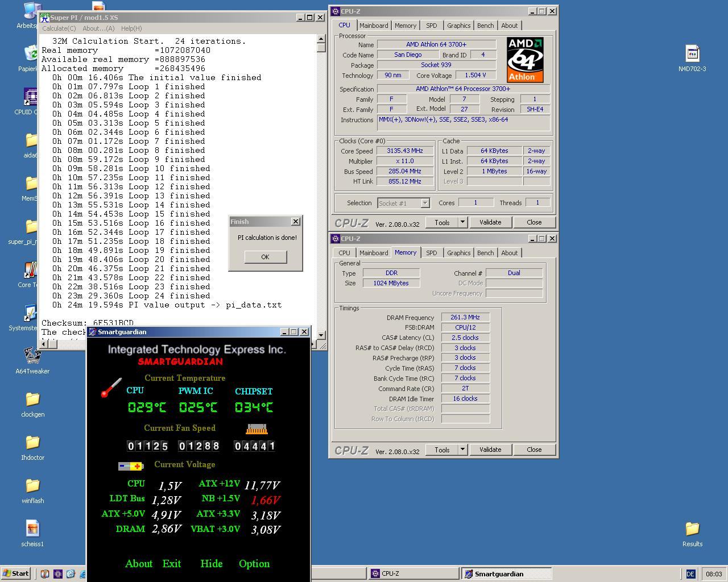Click the AMD Athlon 64 logo in CPU-Z
Screen dimensions: 728x582
(x=525, y=60)
